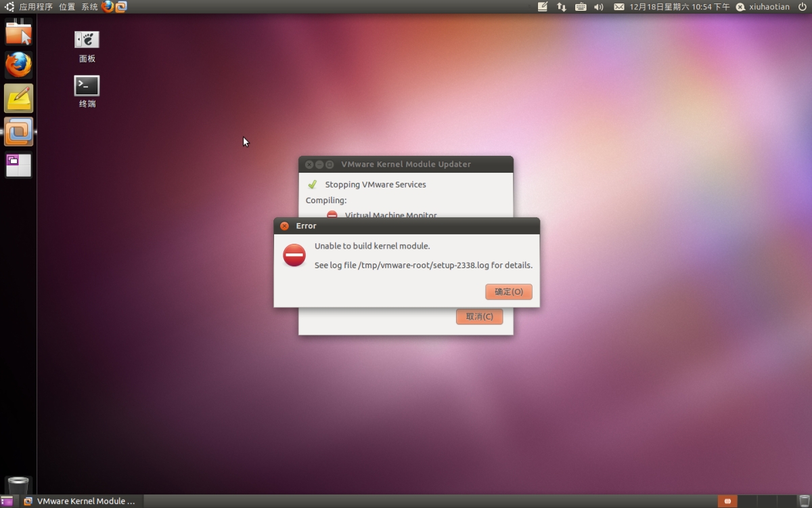
Task: Open the note-taking indicator in the top panel
Action: (x=543, y=7)
